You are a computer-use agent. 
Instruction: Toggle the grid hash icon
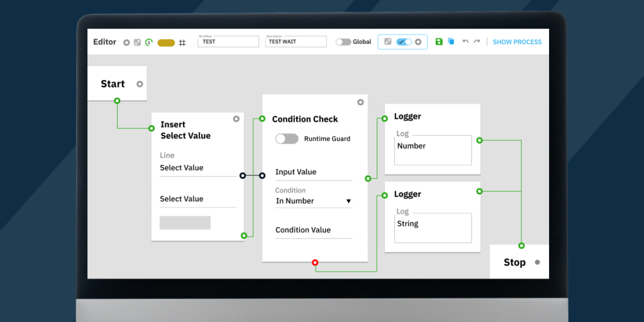coord(182,43)
